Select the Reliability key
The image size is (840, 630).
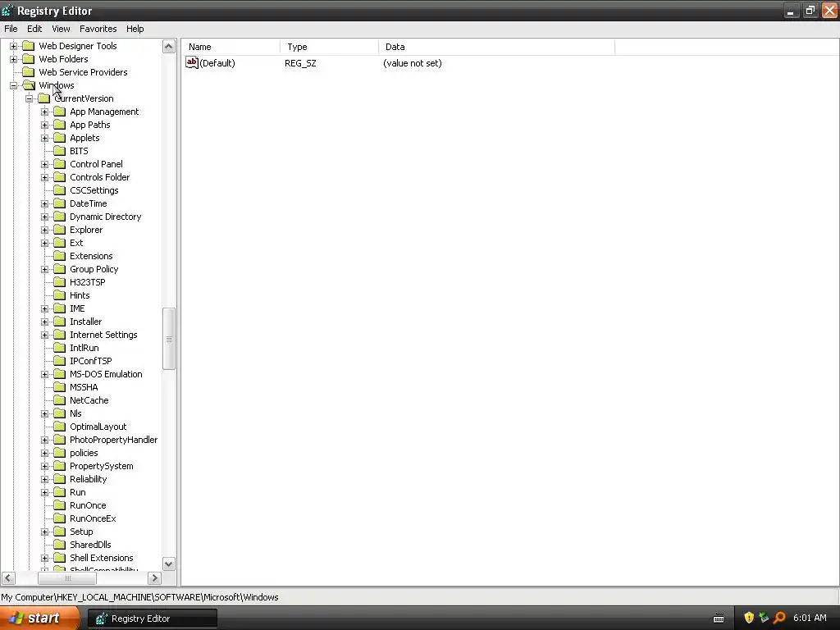(x=89, y=479)
